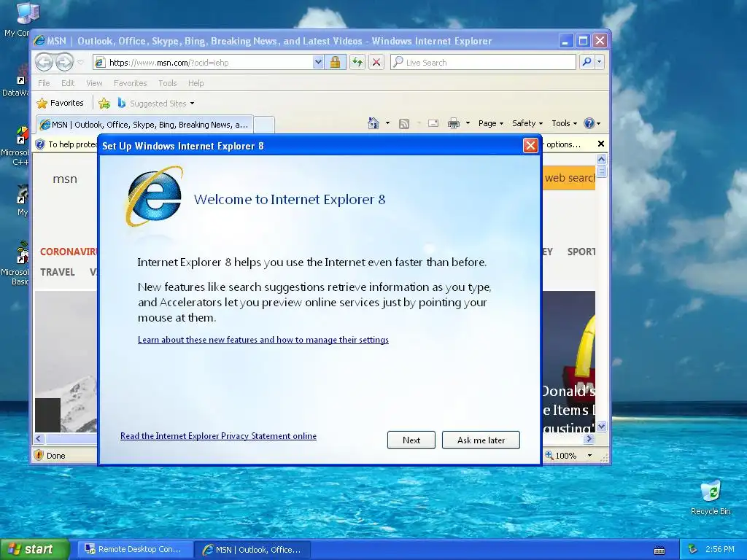Open the Tools command bar menu

(565, 123)
